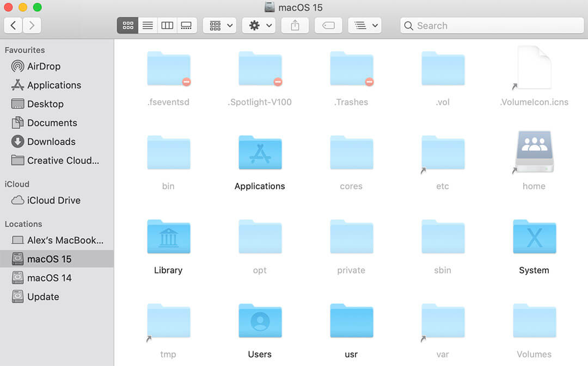The height and width of the screenshot is (366, 588).
Task: Click the "home" item name label
Action: pos(534,186)
